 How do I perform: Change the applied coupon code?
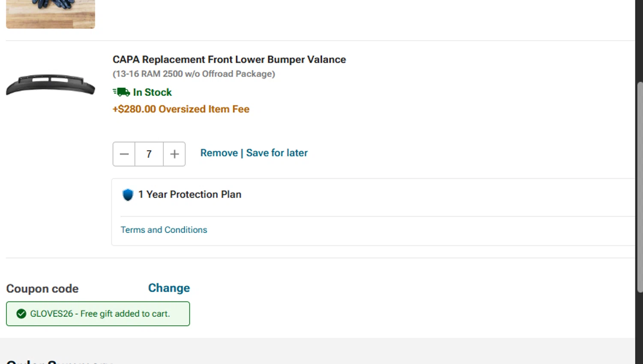tap(169, 288)
